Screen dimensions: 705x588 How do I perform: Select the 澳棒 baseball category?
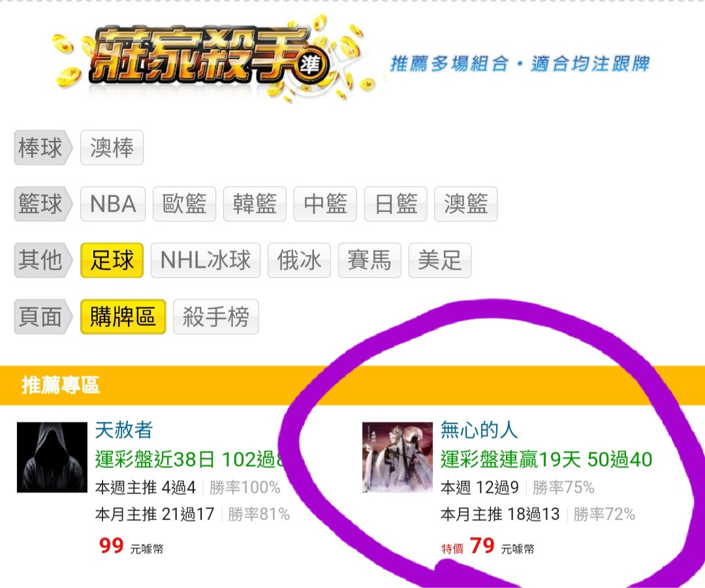point(112,148)
